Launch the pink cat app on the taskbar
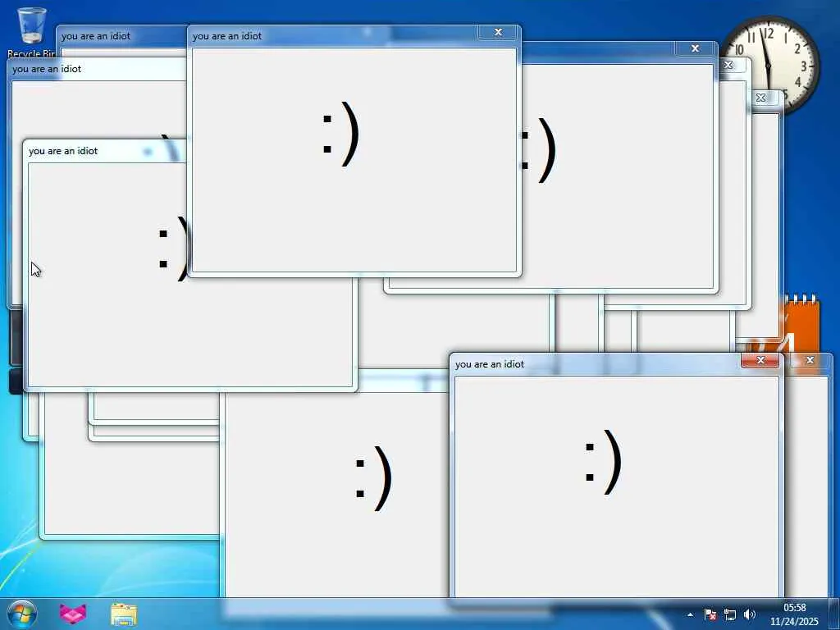 click(72, 614)
